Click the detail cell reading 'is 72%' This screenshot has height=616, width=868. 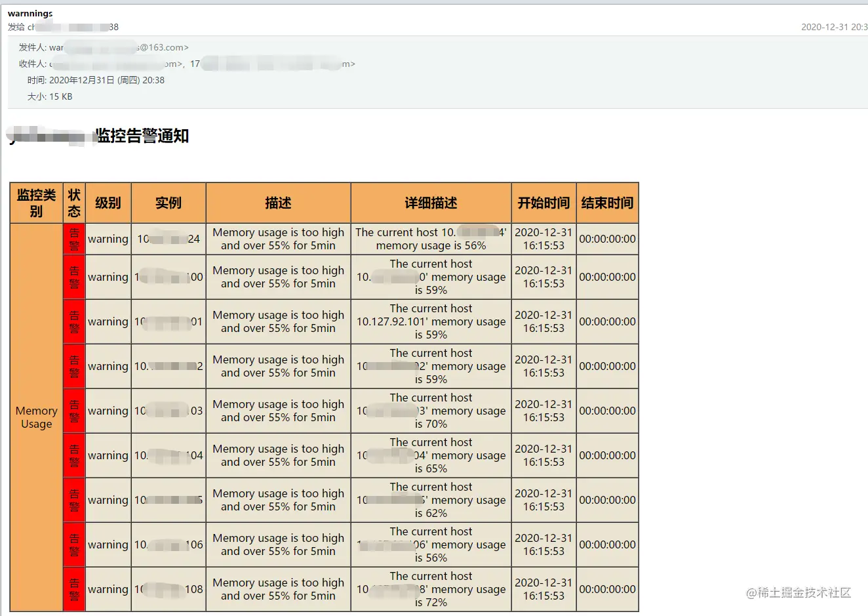coord(431,589)
